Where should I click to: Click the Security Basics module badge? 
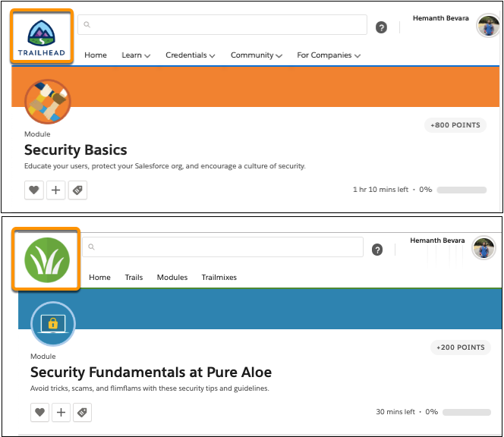(48, 102)
